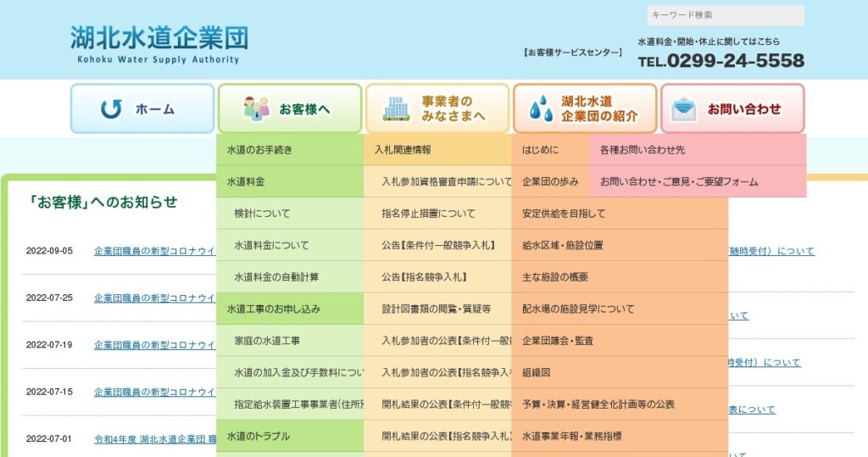
Task: Open the 令和4年度 湖北水道企業団 link
Action: click(x=155, y=439)
